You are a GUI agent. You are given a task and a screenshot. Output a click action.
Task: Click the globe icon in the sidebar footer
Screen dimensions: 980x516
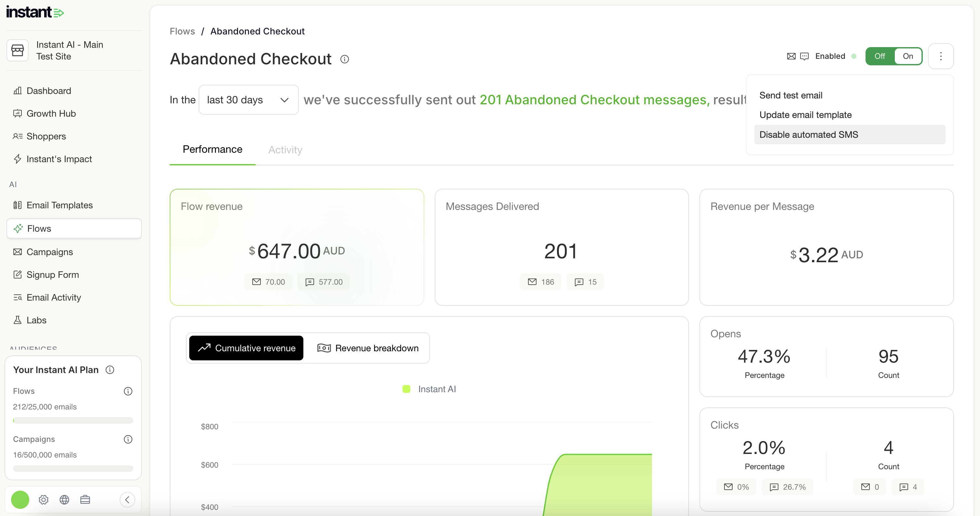coord(64,500)
